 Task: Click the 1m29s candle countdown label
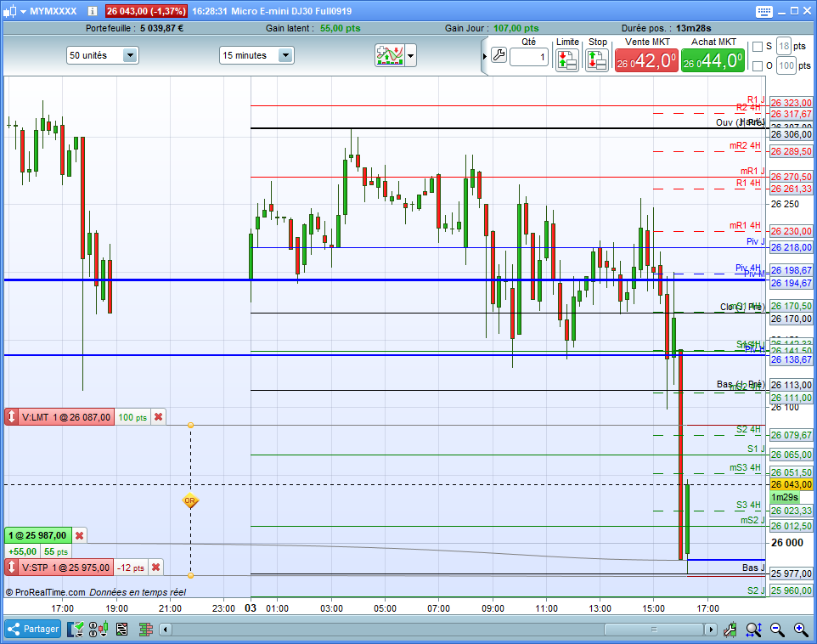pyautogui.click(x=785, y=498)
